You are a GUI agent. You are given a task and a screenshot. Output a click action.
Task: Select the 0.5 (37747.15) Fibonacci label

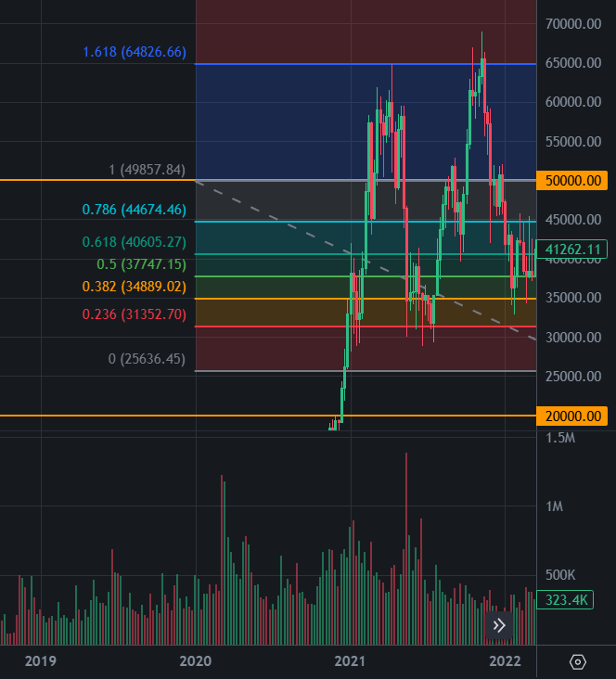click(x=141, y=264)
